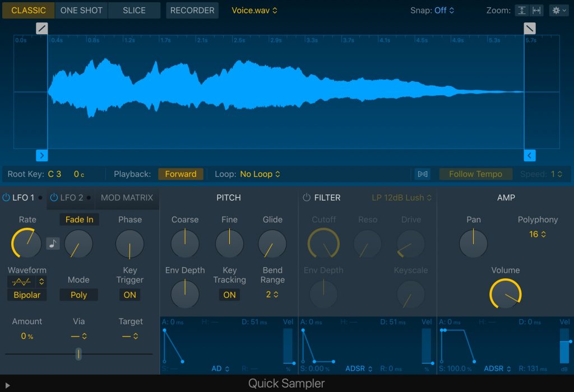Open the Action gear menu
The height and width of the screenshot is (392, 574).
click(558, 10)
